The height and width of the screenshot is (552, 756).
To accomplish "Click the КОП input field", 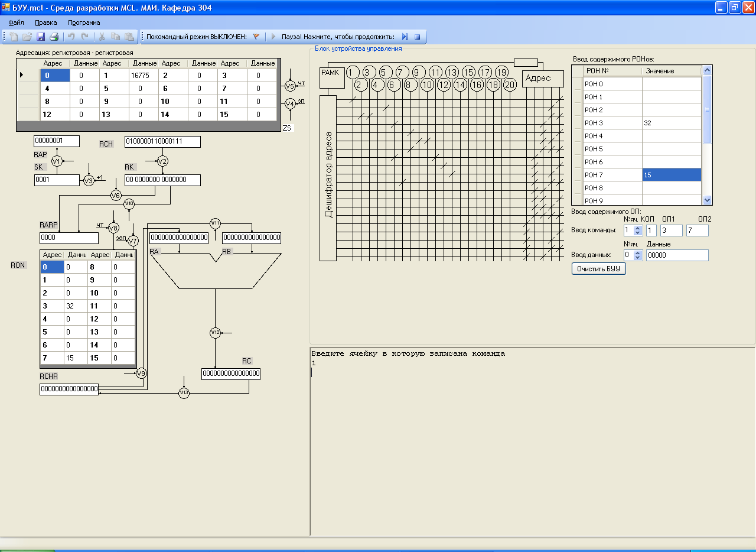I will coord(651,230).
